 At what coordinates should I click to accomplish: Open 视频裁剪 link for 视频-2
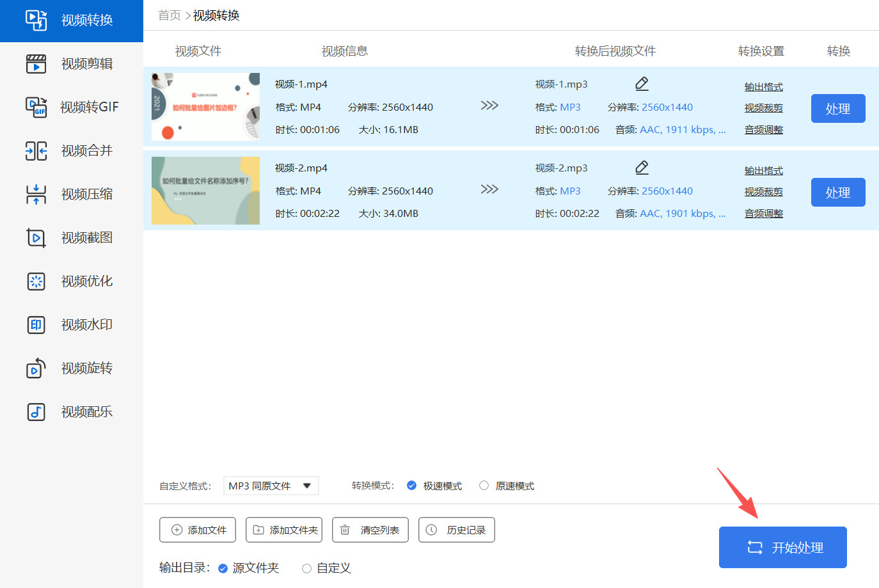pyautogui.click(x=764, y=192)
